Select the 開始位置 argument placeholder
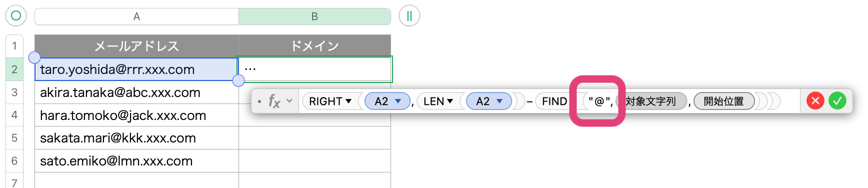Viewport: 868px width, 188px height. click(723, 101)
